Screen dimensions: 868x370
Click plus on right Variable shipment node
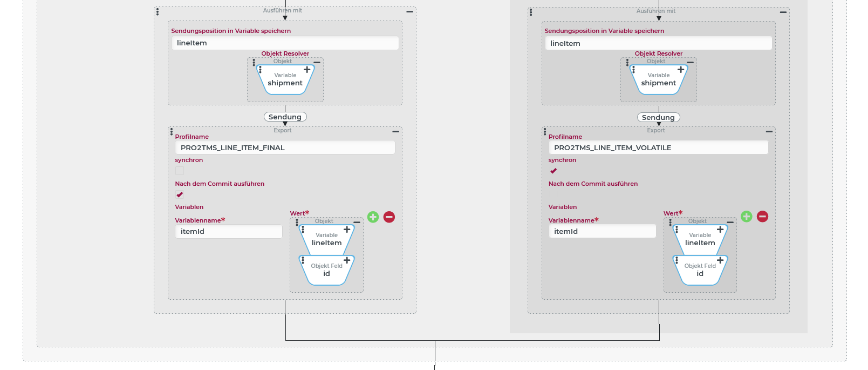pos(681,70)
